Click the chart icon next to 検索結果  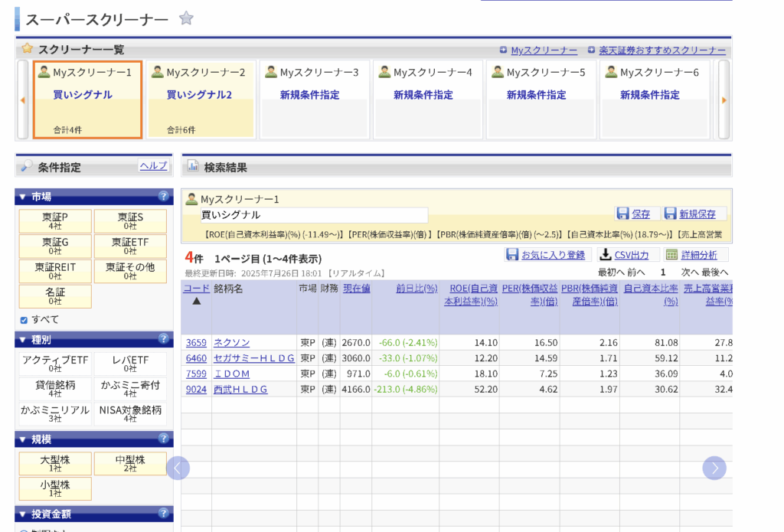193,167
